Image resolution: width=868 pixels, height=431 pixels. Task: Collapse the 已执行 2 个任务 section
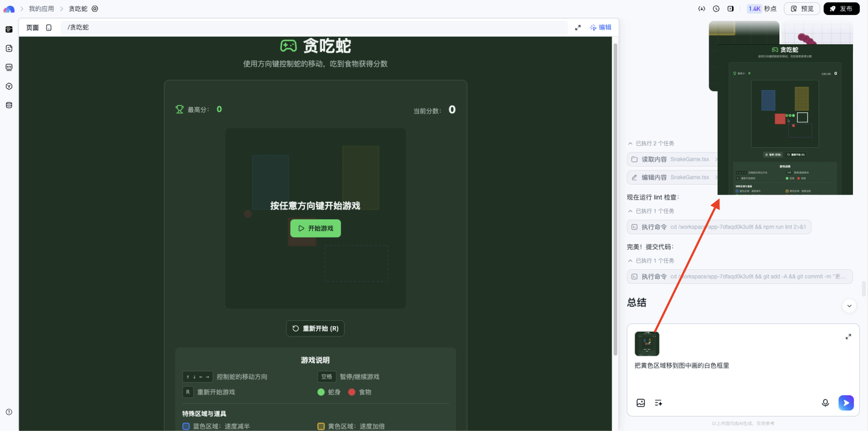[631, 143]
